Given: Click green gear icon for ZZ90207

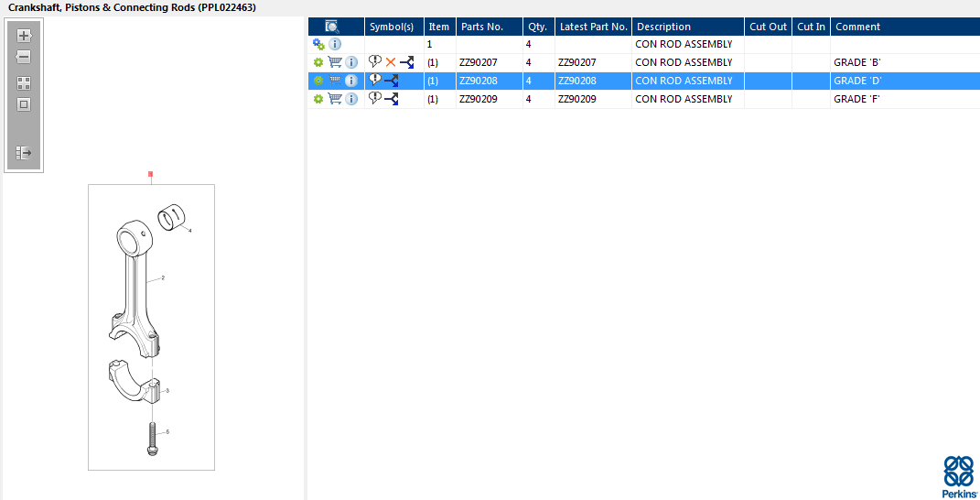Looking at the screenshot, I should click(x=318, y=62).
